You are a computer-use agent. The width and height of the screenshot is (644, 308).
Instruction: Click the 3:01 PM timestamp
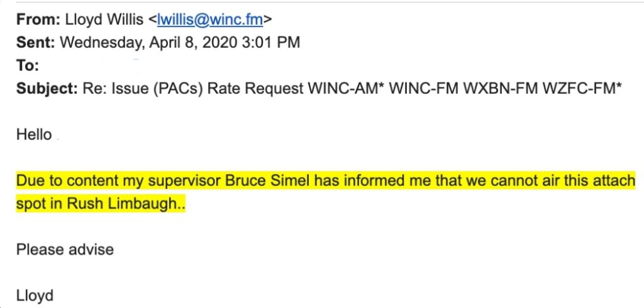(x=270, y=42)
